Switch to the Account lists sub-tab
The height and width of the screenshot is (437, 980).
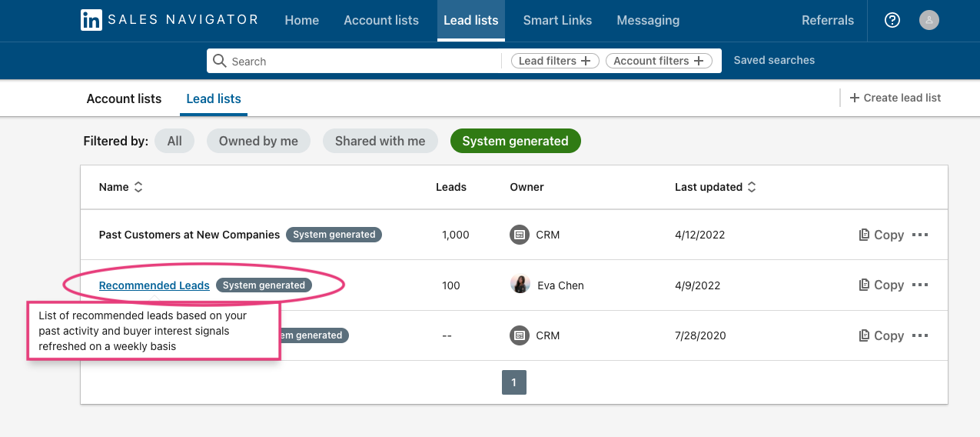(x=124, y=98)
